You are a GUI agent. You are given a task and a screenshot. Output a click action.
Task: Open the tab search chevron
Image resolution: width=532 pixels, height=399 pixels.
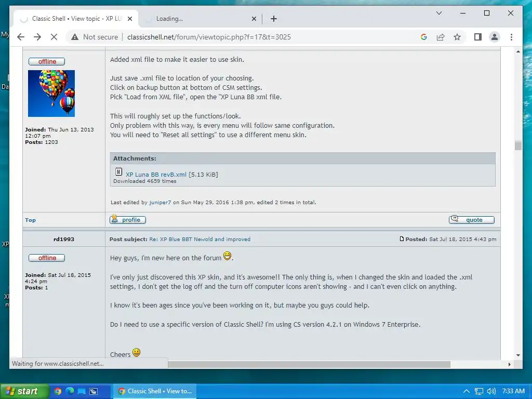pyautogui.click(x=438, y=13)
